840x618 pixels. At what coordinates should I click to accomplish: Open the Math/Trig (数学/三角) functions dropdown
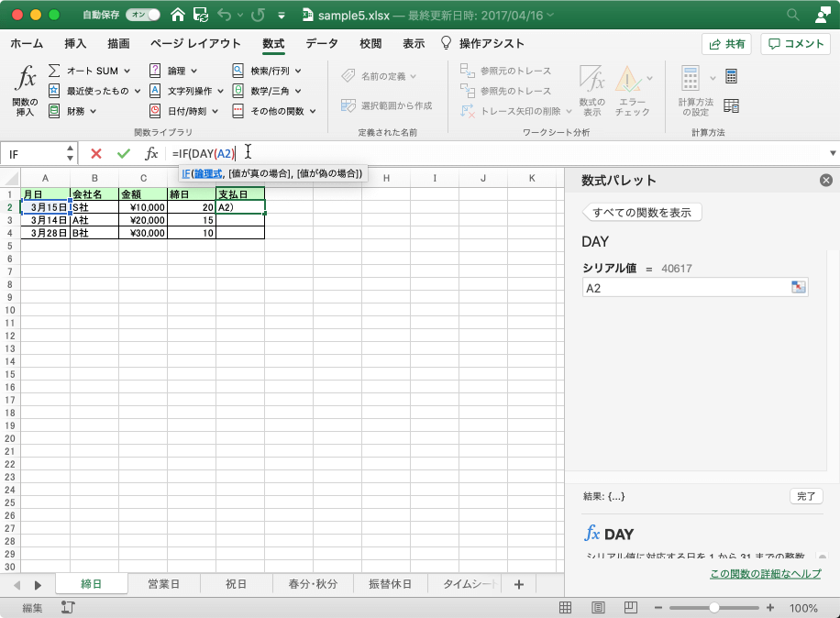[266, 91]
